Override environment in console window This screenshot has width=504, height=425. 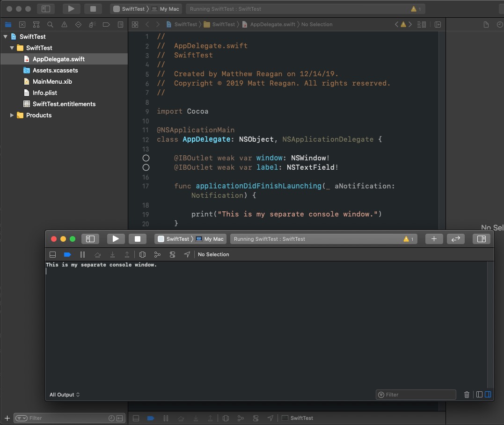coord(172,254)
